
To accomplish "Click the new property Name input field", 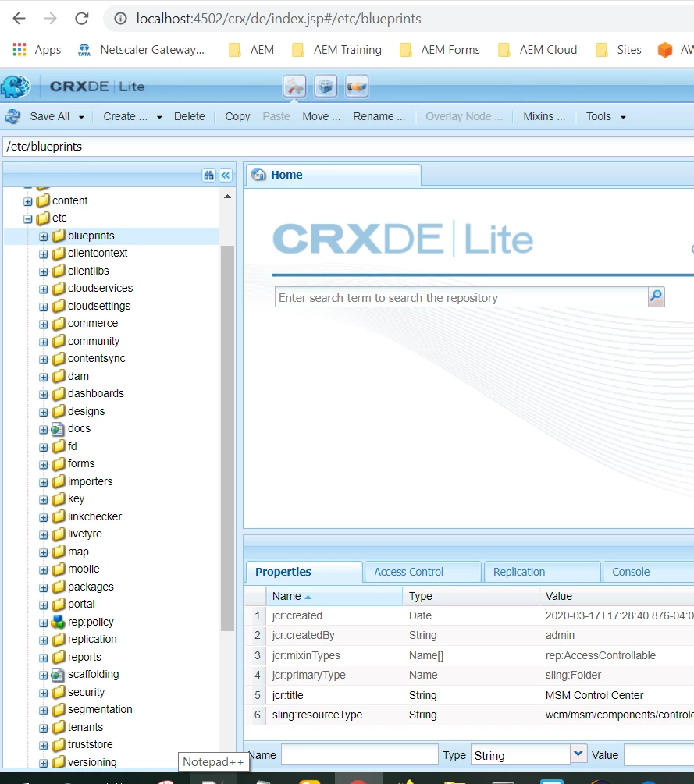I will click(359, 755).
